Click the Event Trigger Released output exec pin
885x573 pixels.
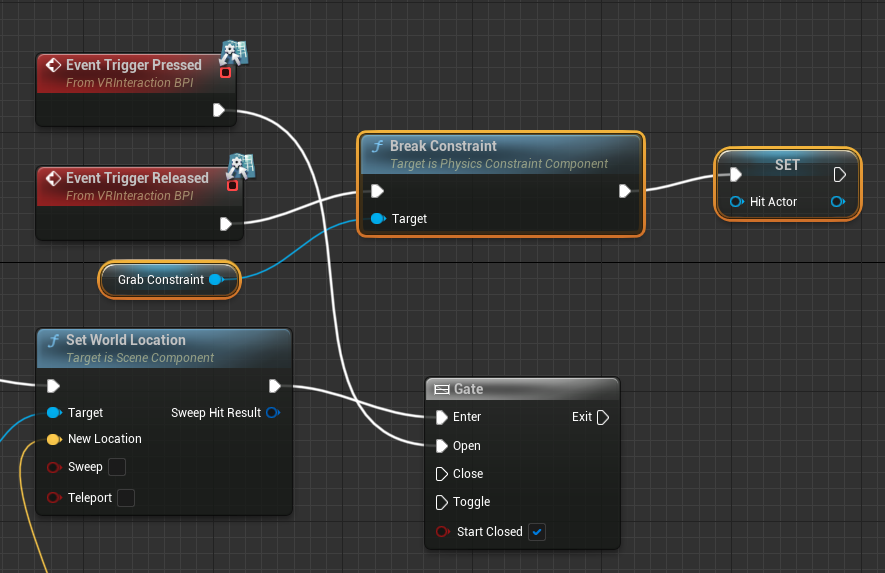pyautogui.click(x=226, y=224)
